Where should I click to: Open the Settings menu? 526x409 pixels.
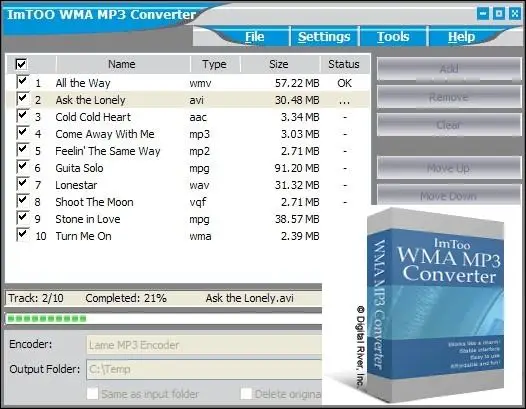(x=324, y=37)
